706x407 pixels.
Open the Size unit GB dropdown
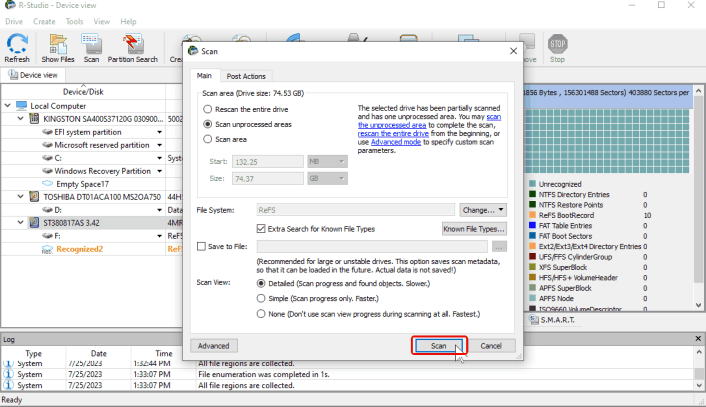[327, 178]
